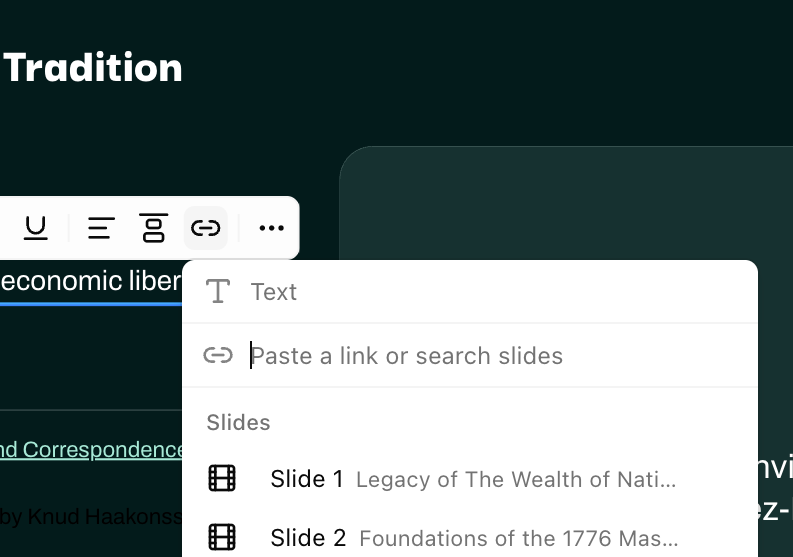The height and width of the screenshot is (557, 793).
Task: Click the film strip icon next to Slide 1
Action: coord(222,479)
